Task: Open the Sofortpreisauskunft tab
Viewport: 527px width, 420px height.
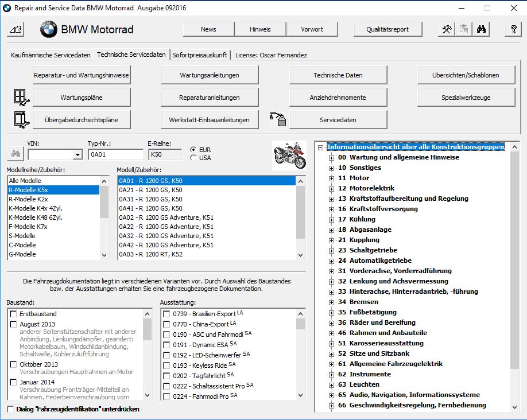Action: (x=200, y=55)
